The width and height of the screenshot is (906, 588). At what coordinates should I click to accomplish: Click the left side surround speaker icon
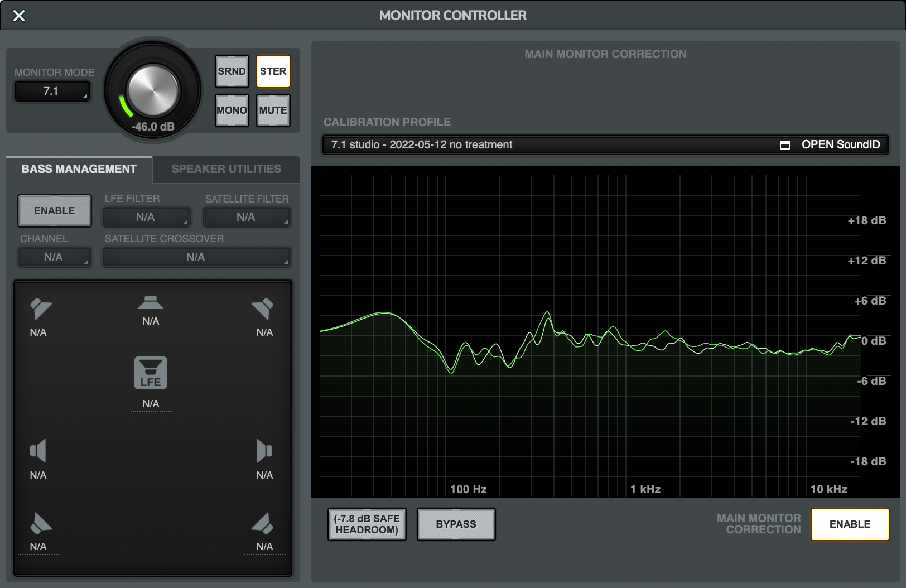pos(38,451)
